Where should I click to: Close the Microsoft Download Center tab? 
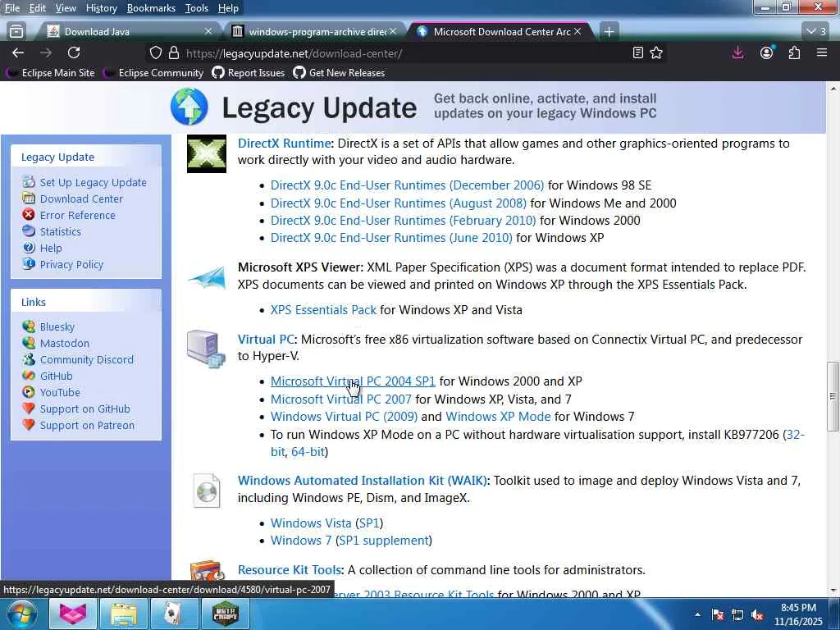pos(577,32)
